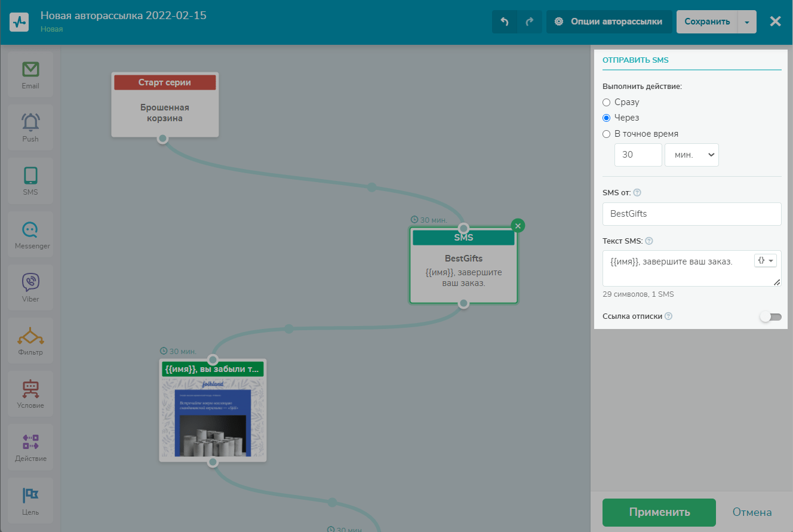Select the Viber block icon
This screenshot has height=532, width=793.
pyautogui.click(x=30, y=287)
